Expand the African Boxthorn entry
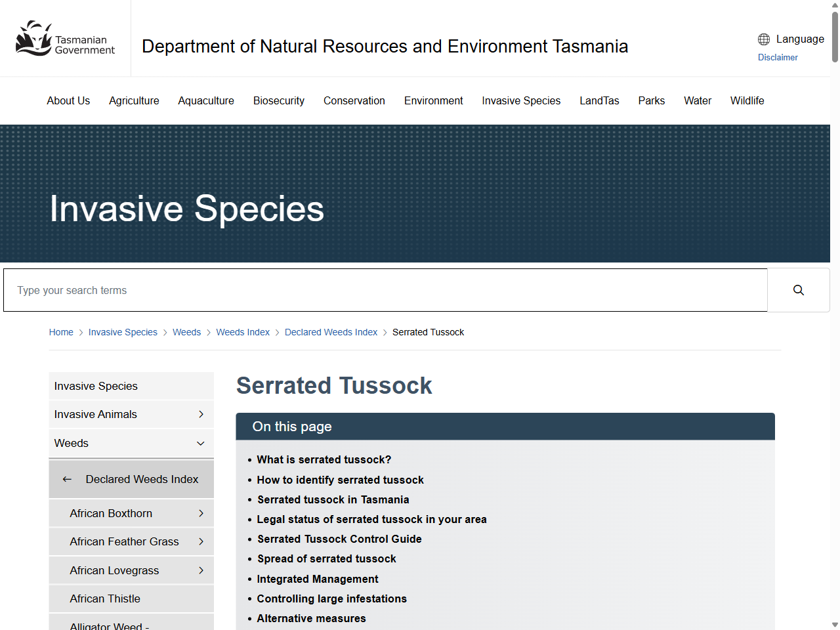The height and width of the screenshot is (630, 840). [201, 513]
